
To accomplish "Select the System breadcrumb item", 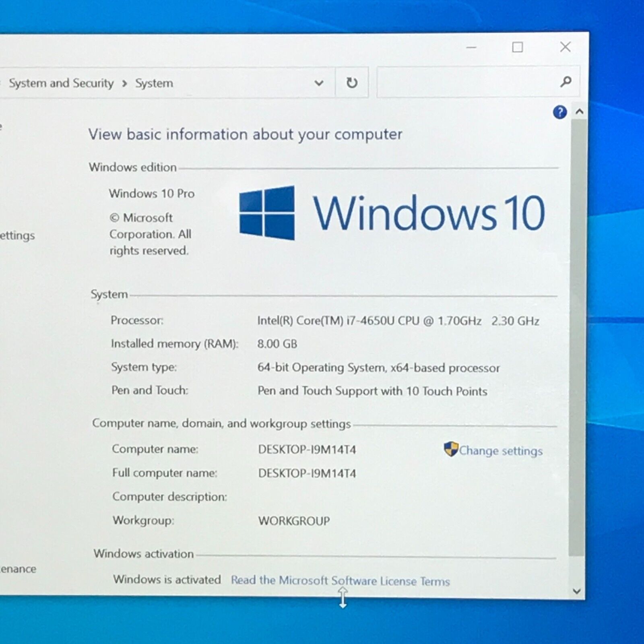I will coord(154,83).
